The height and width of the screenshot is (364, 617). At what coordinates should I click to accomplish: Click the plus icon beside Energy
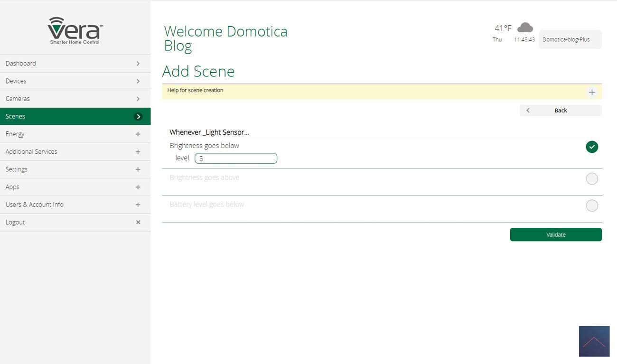click(x=138, y=134)
